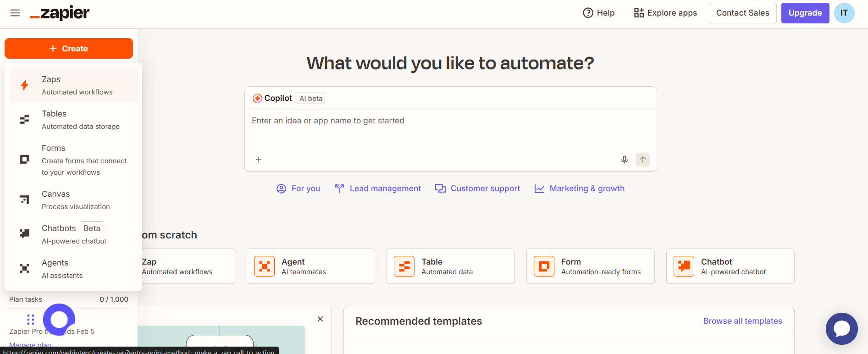Click the Explore apps grid icon
The image size is (868, 354).
[639, 13]
